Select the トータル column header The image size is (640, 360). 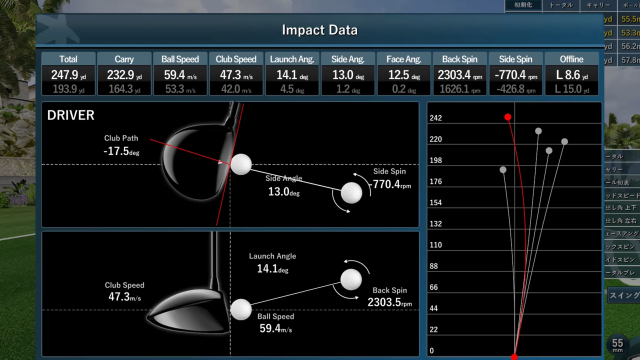[x=561, y=5]
